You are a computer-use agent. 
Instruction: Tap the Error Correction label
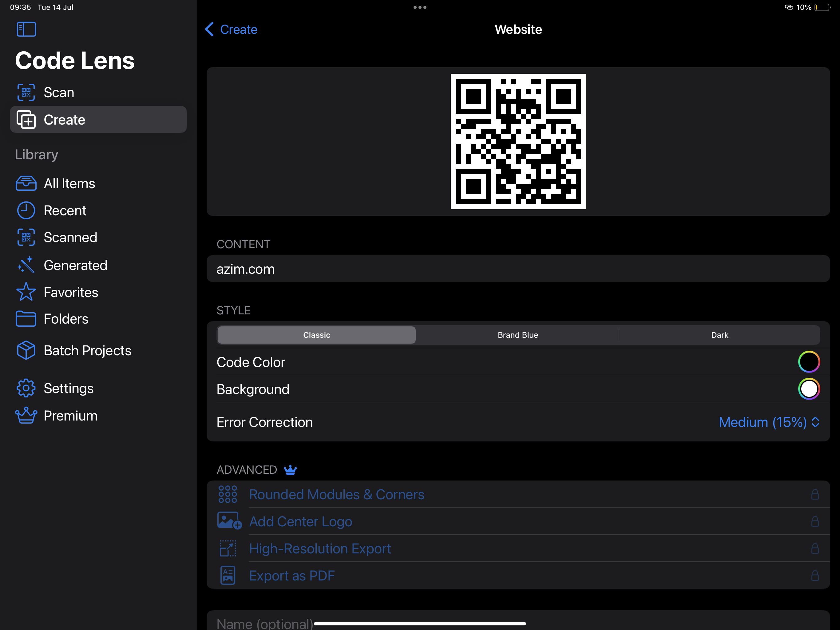(x=264, y=422)
